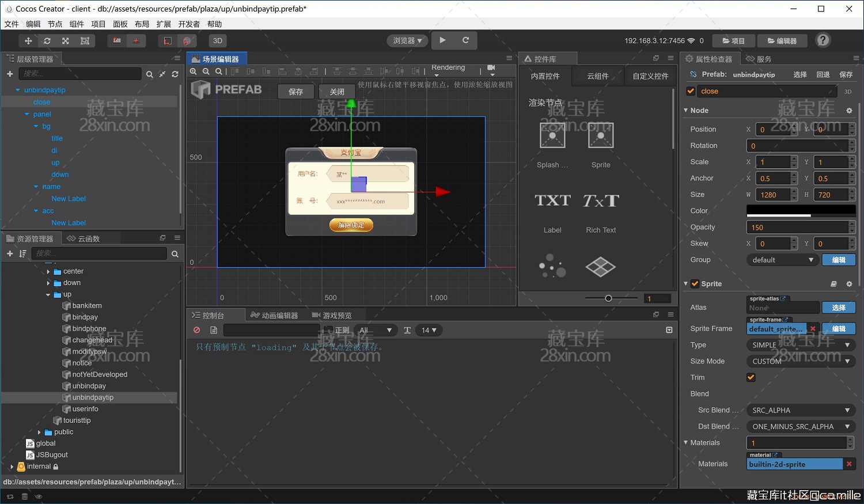
Task: Open the 文件 menu
Action: click(12, 24)
